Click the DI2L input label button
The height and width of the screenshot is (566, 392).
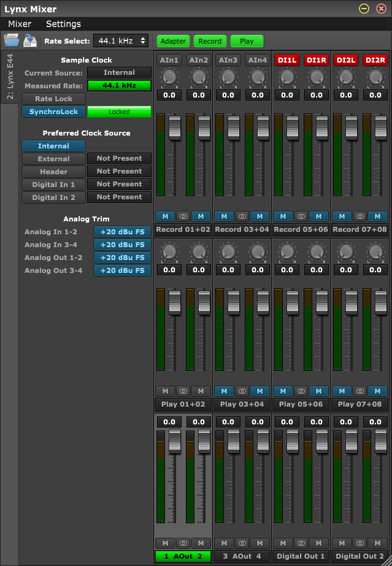click(x=346, y=60)
